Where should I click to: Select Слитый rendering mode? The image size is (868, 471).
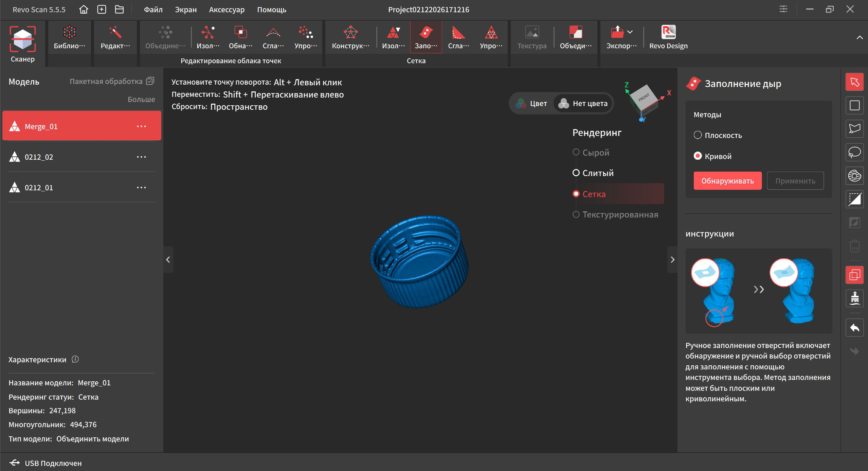click(x=576, y=173)
